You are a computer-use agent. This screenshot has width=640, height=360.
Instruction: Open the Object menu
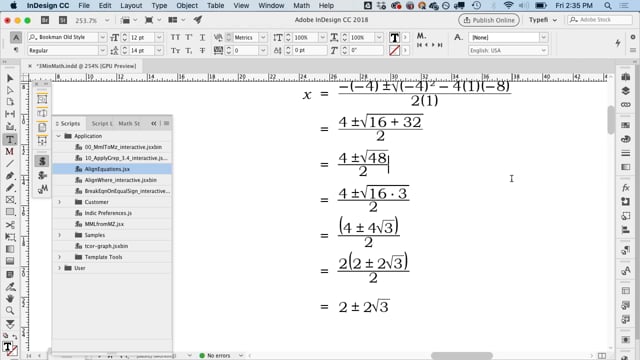click(187, 6)
